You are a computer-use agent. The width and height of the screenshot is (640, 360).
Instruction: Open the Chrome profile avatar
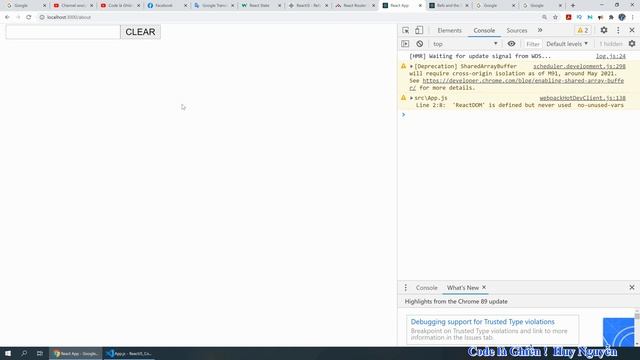click(622, 17)
